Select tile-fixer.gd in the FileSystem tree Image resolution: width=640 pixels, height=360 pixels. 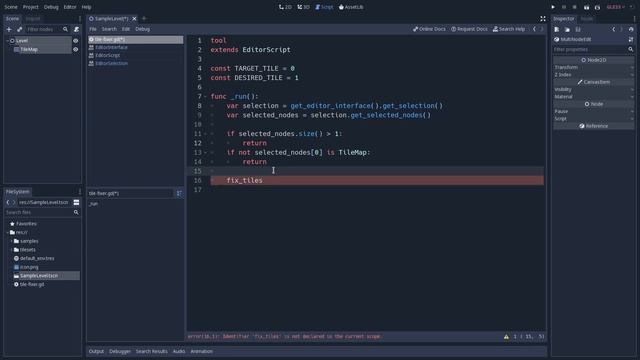coord(32,284)
